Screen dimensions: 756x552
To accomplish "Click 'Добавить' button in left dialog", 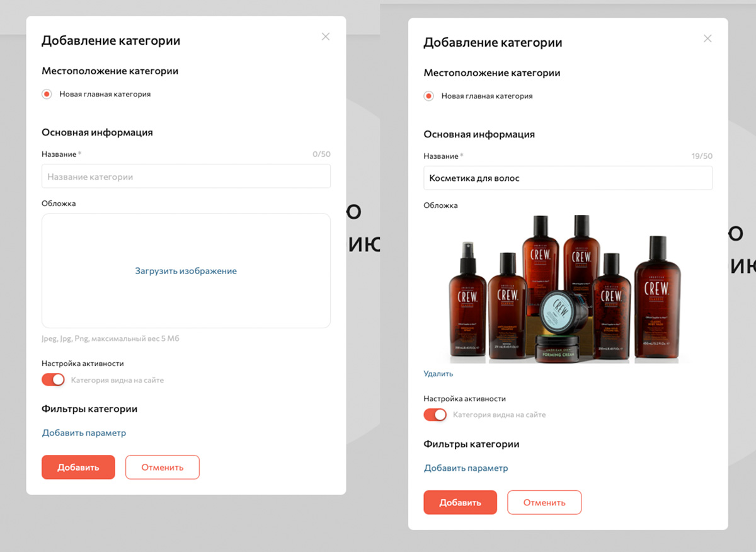I will 78,467.
